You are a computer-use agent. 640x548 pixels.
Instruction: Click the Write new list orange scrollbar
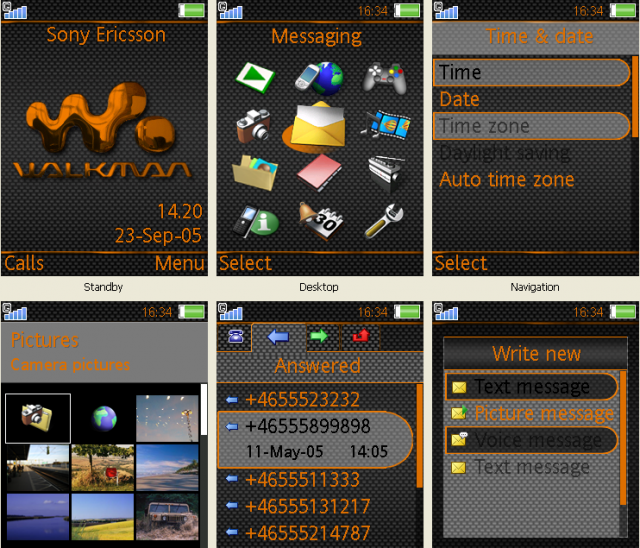click(623, 438)
